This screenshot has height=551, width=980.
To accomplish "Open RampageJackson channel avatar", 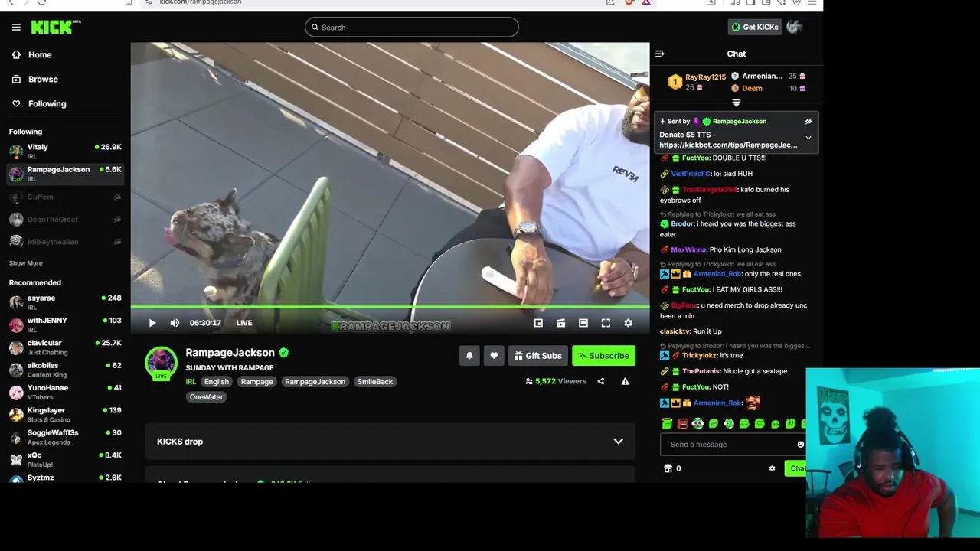I will [x=162, y=363].
